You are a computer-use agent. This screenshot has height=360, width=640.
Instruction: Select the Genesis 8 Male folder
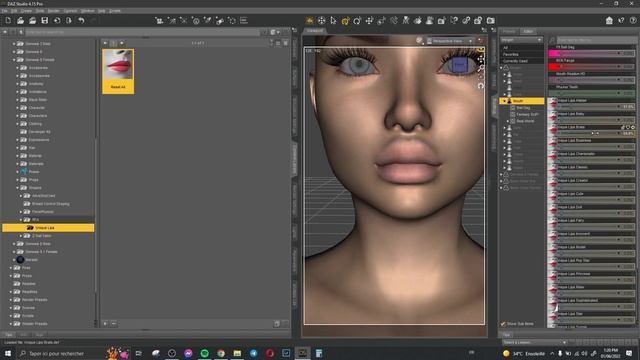click(38, 244)
